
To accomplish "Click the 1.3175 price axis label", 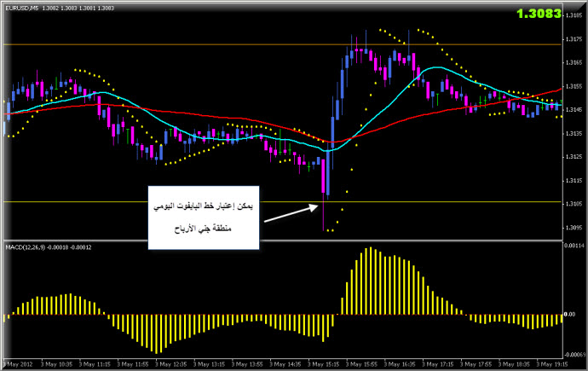I will [x=574, y=39].
